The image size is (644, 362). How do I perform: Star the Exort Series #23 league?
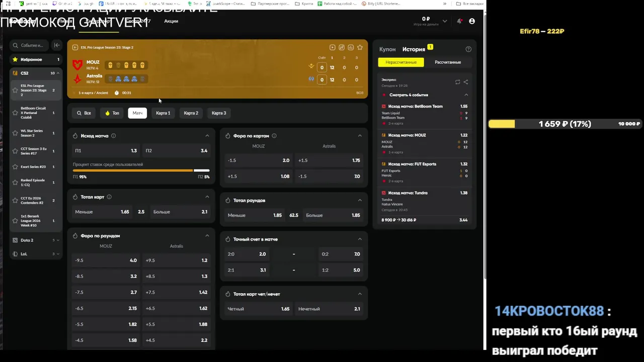click(15, 167)
